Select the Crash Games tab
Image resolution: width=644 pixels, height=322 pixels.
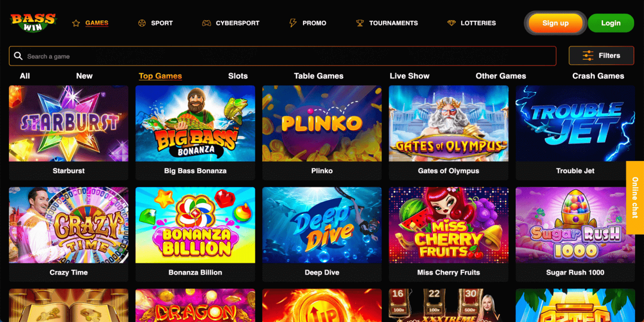[x=598, y=76]
